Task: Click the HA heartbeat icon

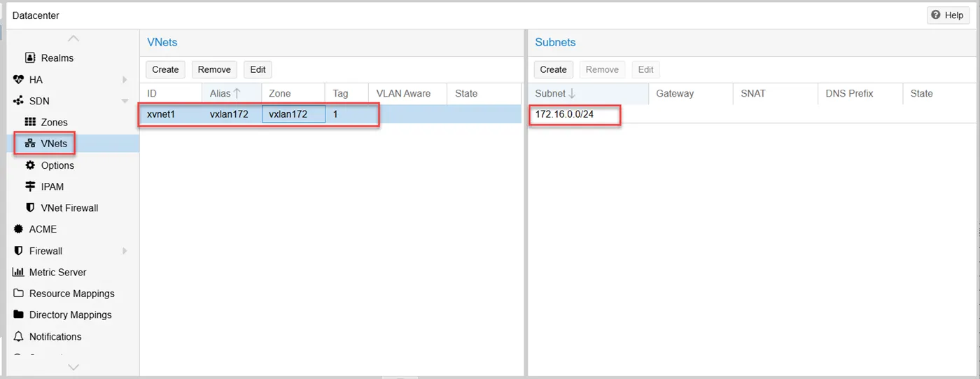Action: click(x=19, y=80)
